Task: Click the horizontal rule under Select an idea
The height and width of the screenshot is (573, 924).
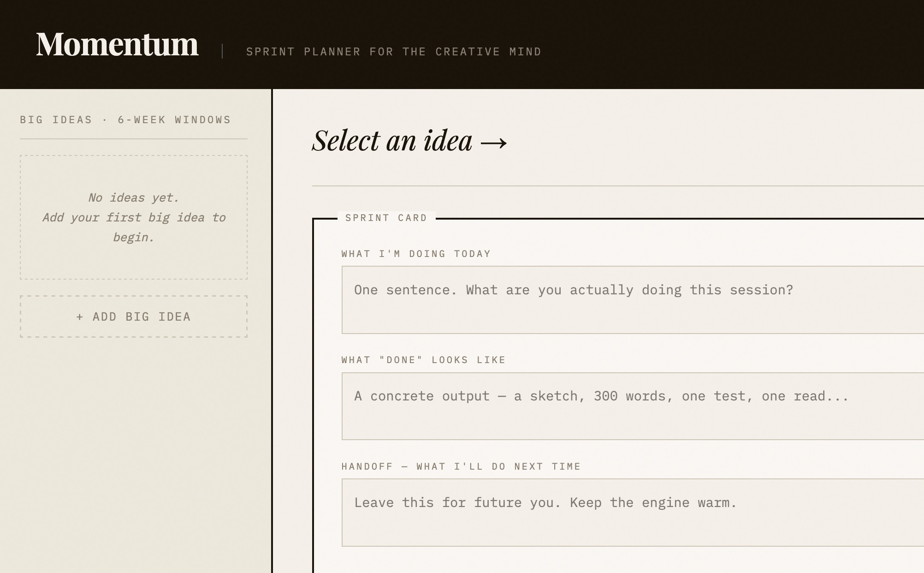Action: click(618, 186)
